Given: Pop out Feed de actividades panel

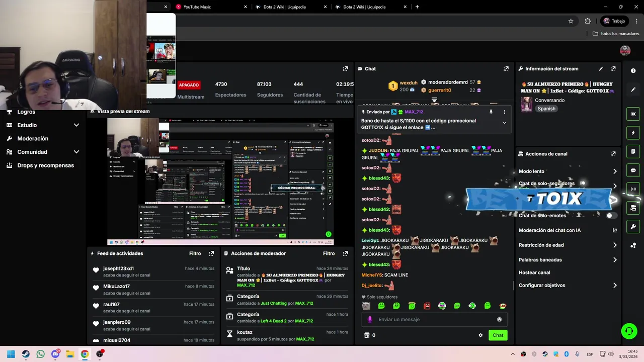Looking at the screenshot, I should coord(211,253).
